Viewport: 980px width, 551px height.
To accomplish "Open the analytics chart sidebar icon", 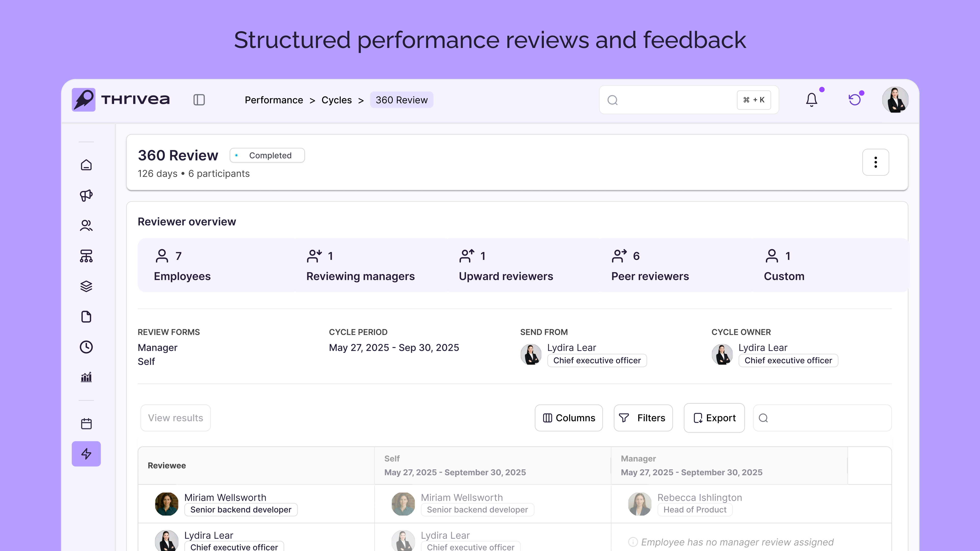I will click(x=86, y=377).
